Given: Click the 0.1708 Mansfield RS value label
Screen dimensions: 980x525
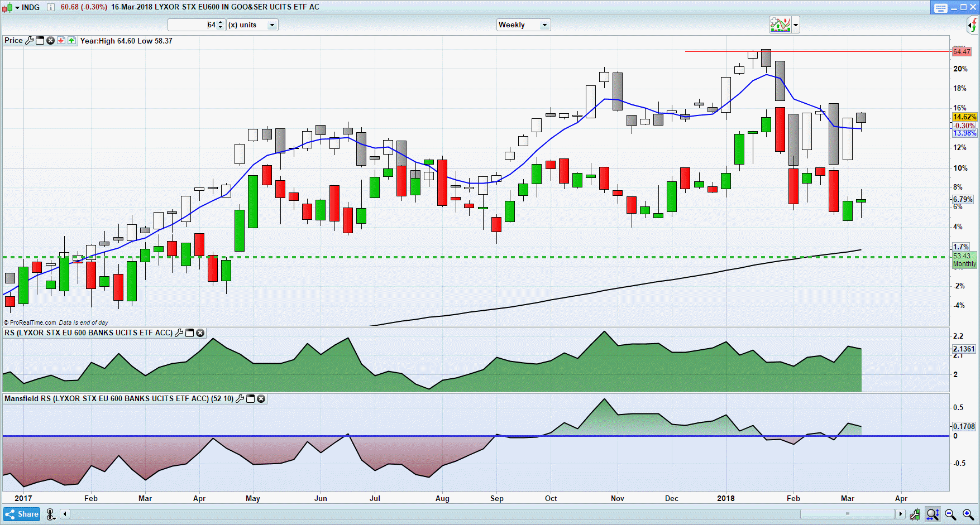Looking at the screenshot, I should 964,426.
